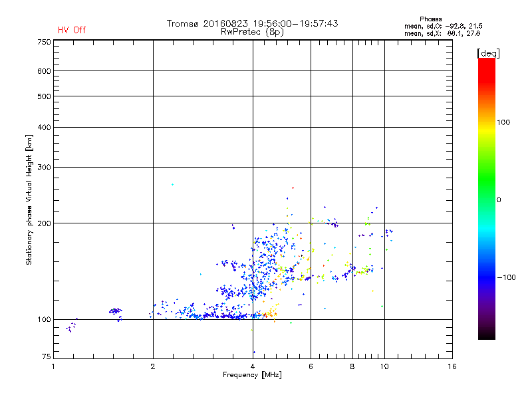Click y-axis tick label '75'
Screen dimensions: 532x399
(47, 356)
